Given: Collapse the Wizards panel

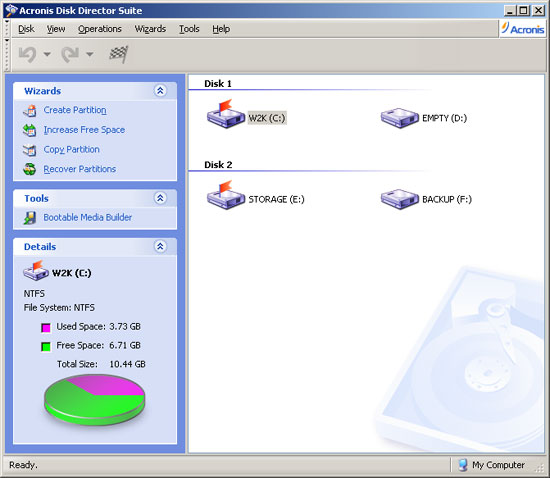Looking at the screenshot, I should [160, 91].
